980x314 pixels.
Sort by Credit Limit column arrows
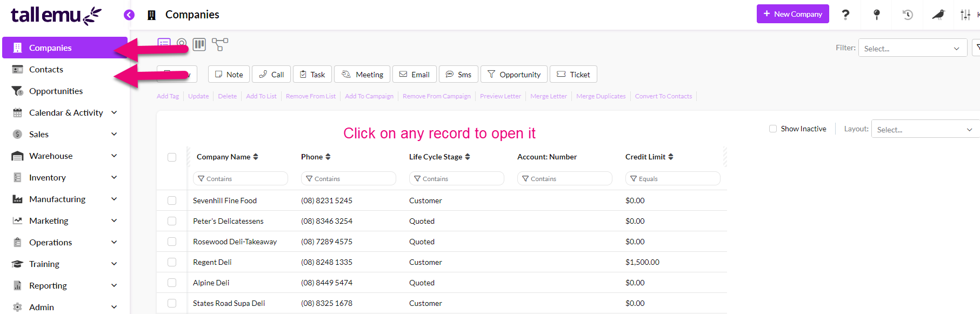coord(671,157)
